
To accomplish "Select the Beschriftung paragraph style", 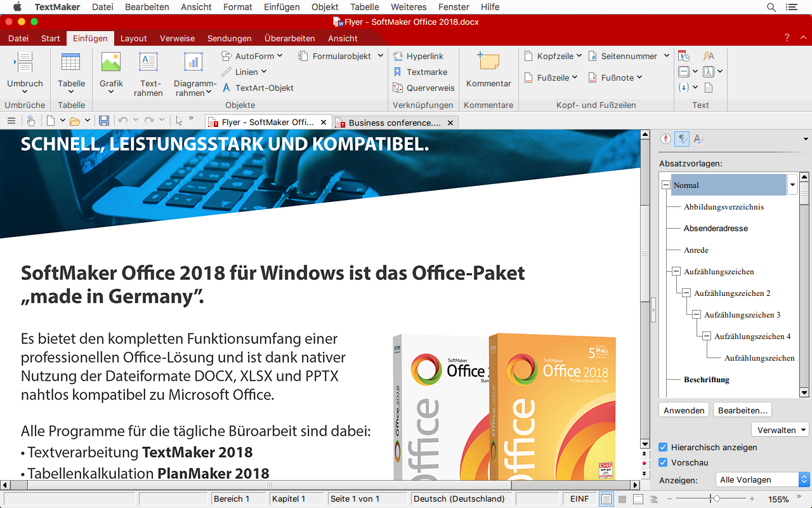I will 707,379.
